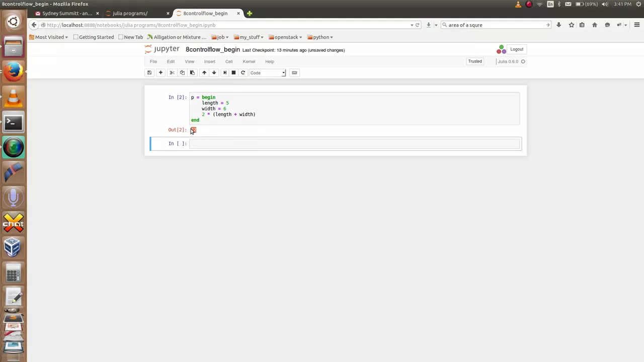Image resolution: width=644 pixels, height=362 pixels.
Task: Expand the openstack bookmarks folder
Action: [x=285, y=37]
